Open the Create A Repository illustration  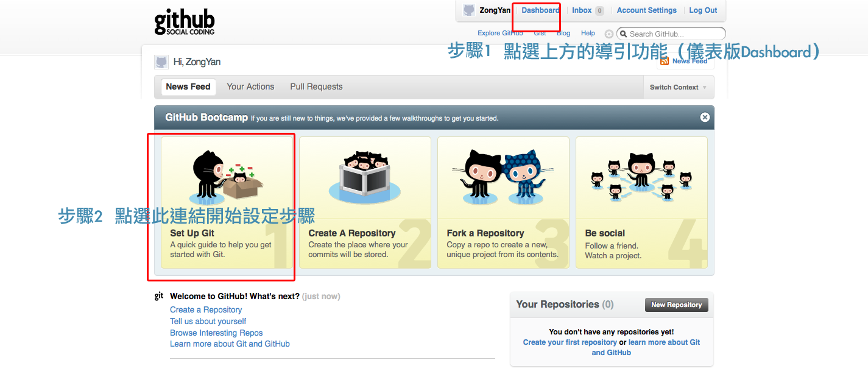click(364, 177)
